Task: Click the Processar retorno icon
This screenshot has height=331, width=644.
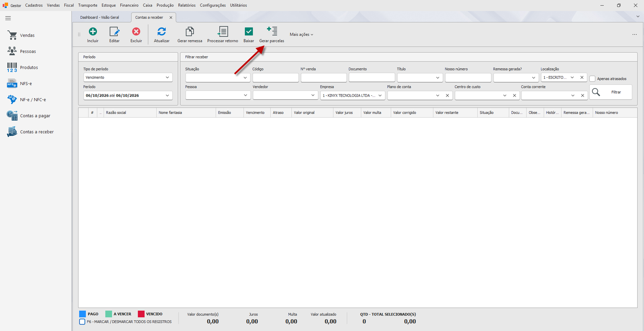Action: pos(223,32)
